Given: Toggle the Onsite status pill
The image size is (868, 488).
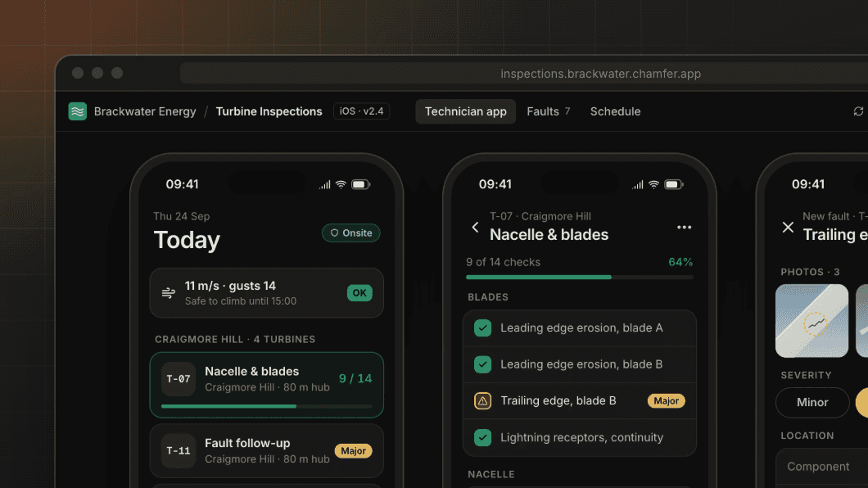Looking at the screenshot, I should coord(351,233).
